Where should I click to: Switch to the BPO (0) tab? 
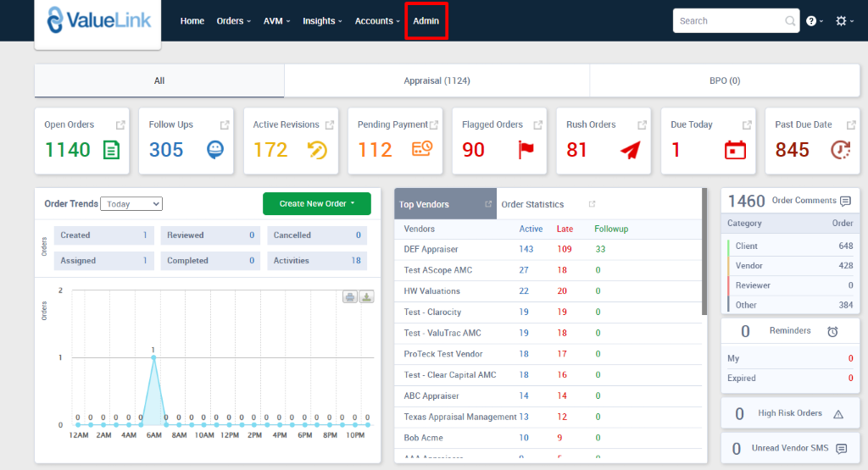pos(725,80)
